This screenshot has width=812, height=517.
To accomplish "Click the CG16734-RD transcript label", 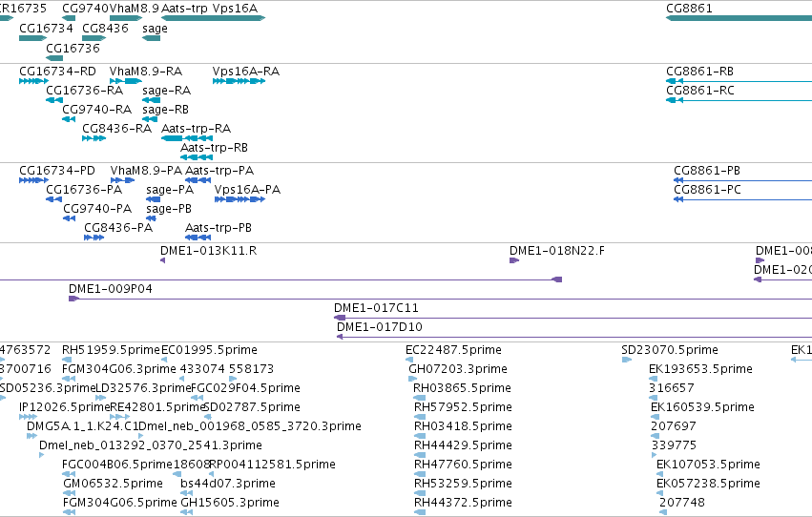I will (x=57, y=71).
